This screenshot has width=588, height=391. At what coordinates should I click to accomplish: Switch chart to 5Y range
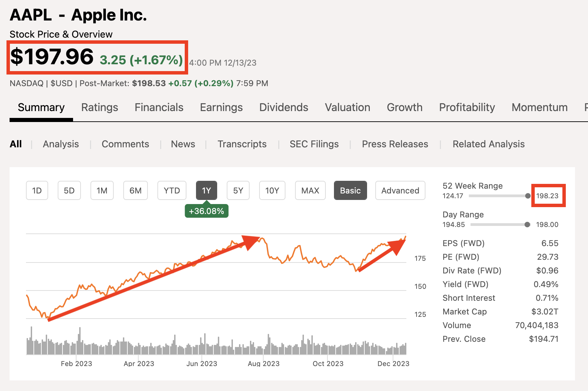238,190
